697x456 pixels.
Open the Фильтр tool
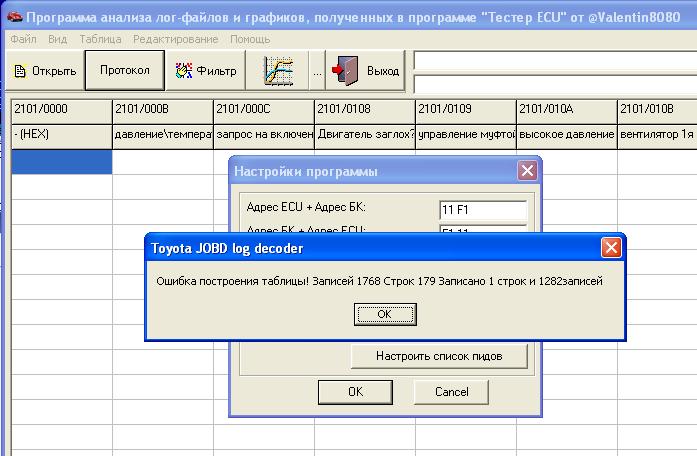(206, 71)
